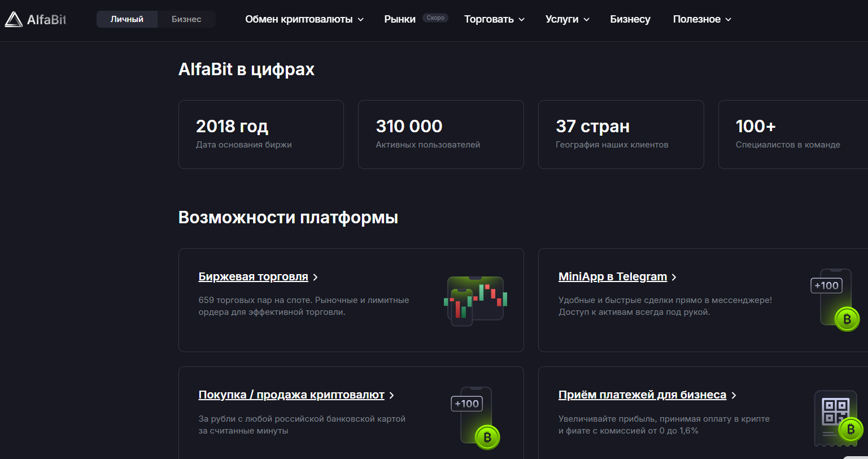
Task: Click the 37 стран stat card
Action: (x=621, y=135)
